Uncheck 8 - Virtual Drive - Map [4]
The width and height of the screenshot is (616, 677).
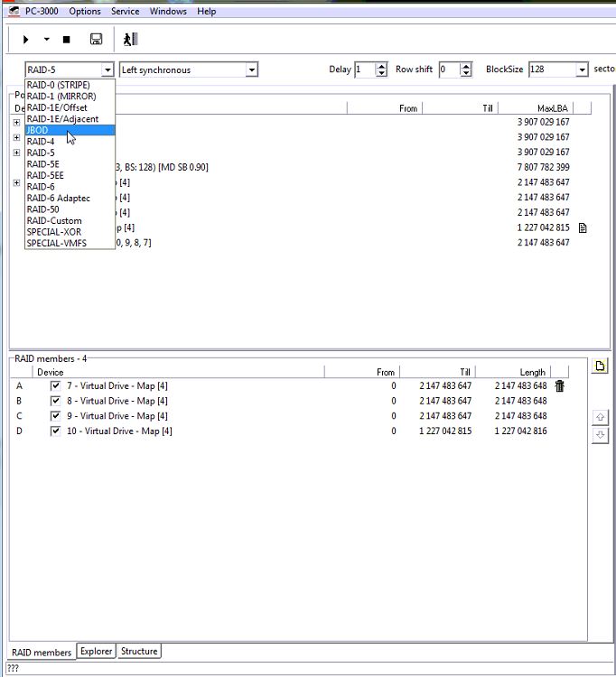click(55, 401)
